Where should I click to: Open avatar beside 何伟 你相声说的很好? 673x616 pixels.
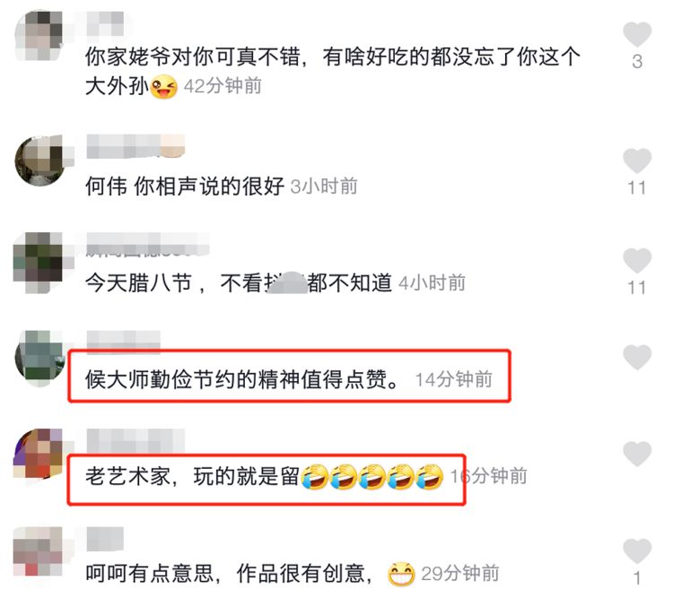pyautogui.click(x=39, y=161)
